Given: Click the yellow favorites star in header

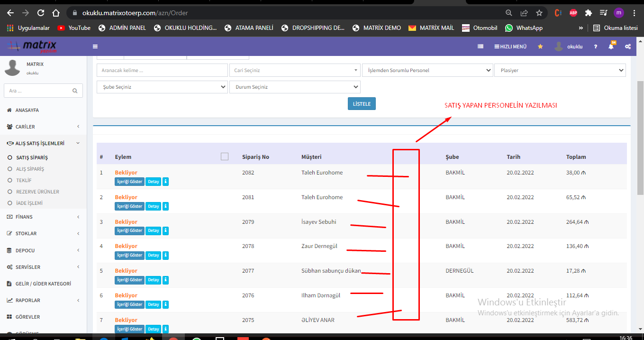Looking at the screenshot, I should [x=540, y=46].
